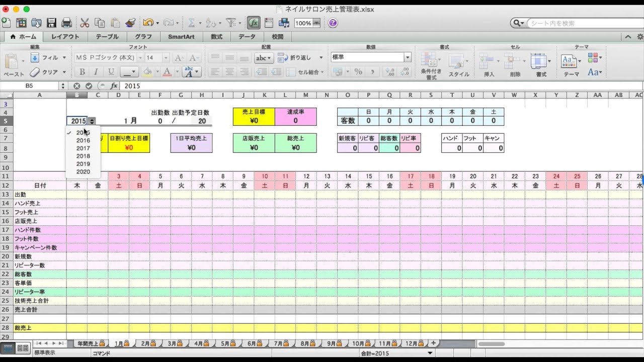This screenshot has width=644, height=362.
Task: Expand the クリア clear dropdown
Action: click(64, 72)
